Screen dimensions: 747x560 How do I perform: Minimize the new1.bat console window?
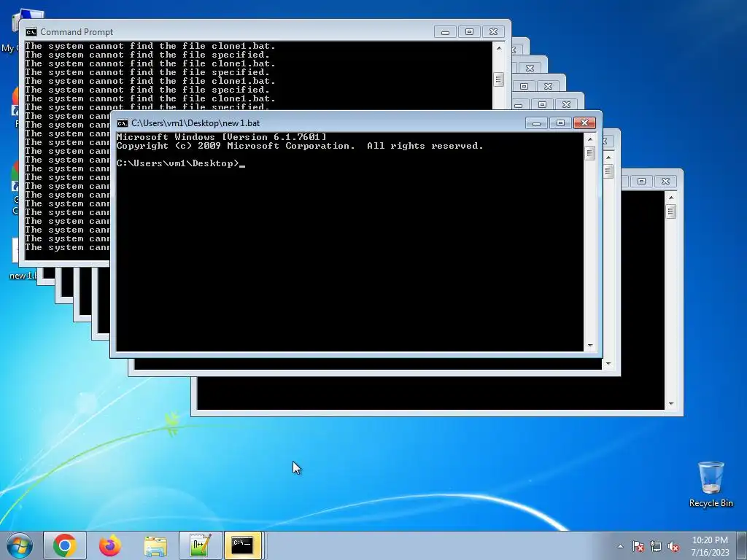point(536,123)
